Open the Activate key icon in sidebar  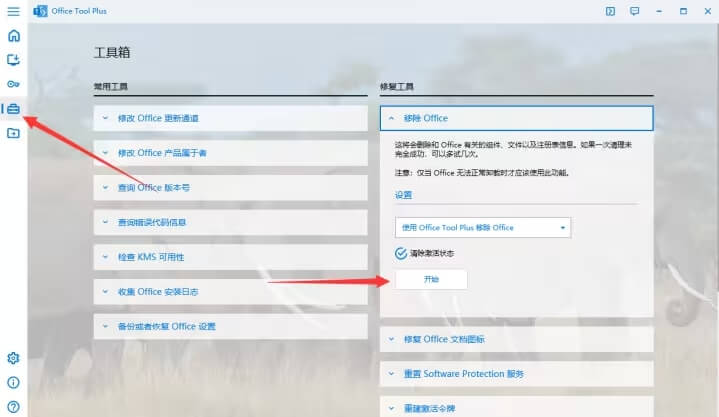[13, 84]
